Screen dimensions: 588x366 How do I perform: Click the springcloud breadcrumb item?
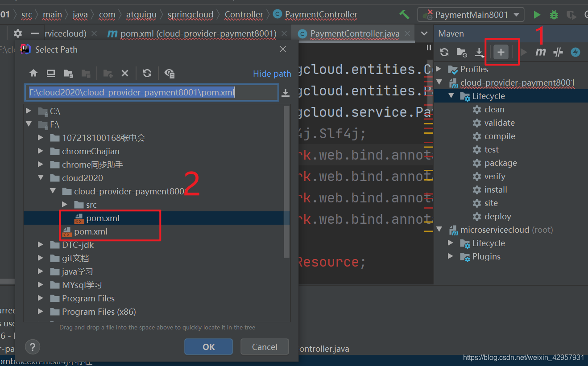pyautogui.click(x=190, y=15)
